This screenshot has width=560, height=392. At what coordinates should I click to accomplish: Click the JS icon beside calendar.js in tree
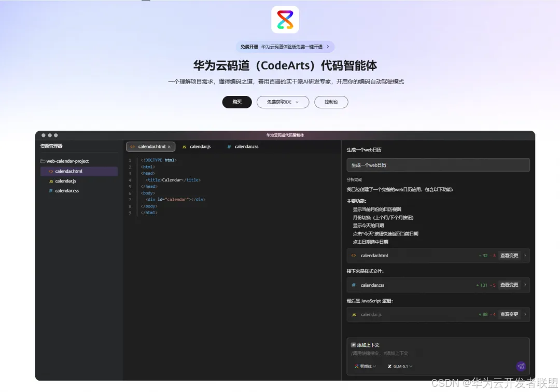coord(51,181)
